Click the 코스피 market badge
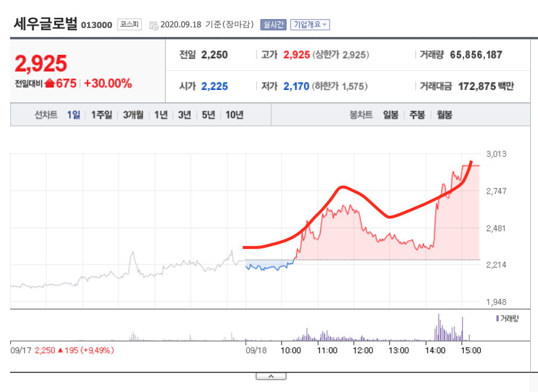Viewport: 538px width, 392px height. (x=129, y=24)
